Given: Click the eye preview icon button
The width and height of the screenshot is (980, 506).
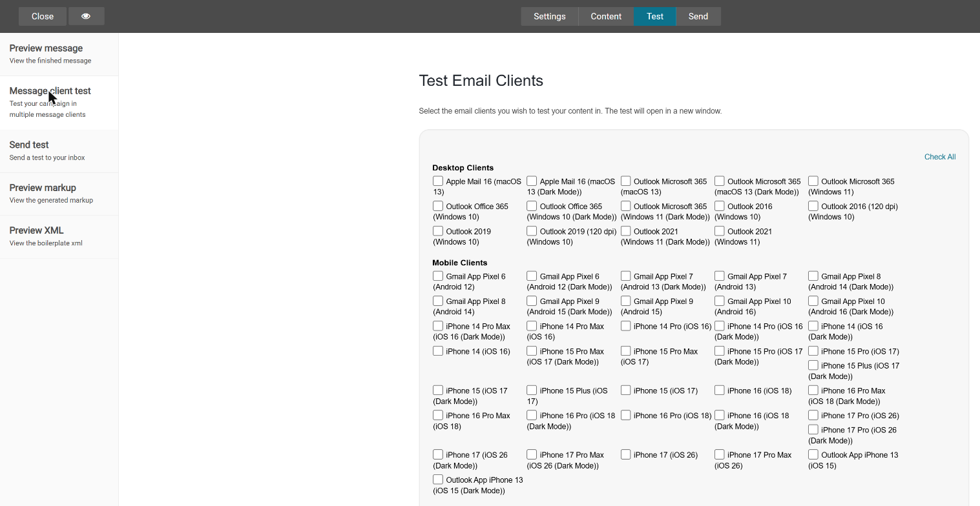Looking at the screenshot, I should (x=86, y=16).
